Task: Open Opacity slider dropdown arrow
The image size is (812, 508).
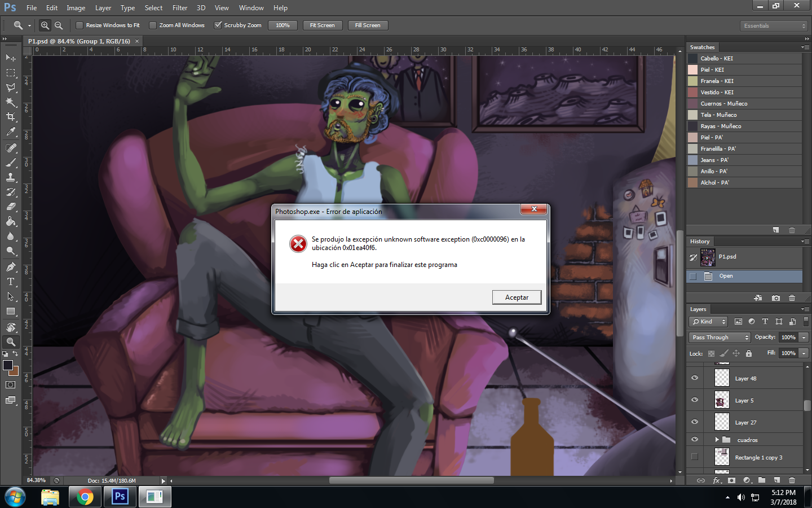Action: click(x=804, y=338)
